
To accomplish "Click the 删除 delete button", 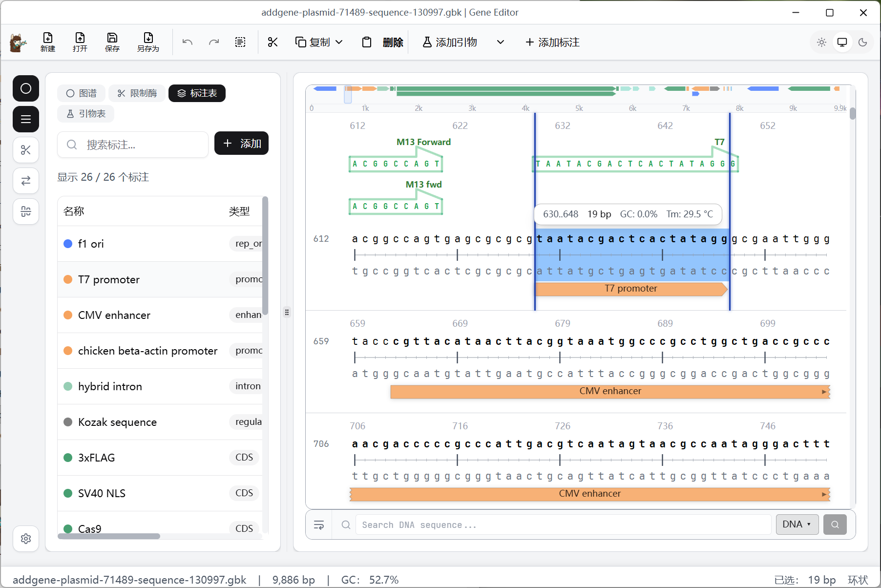I will pyautogui.click(x=393, y=42).
